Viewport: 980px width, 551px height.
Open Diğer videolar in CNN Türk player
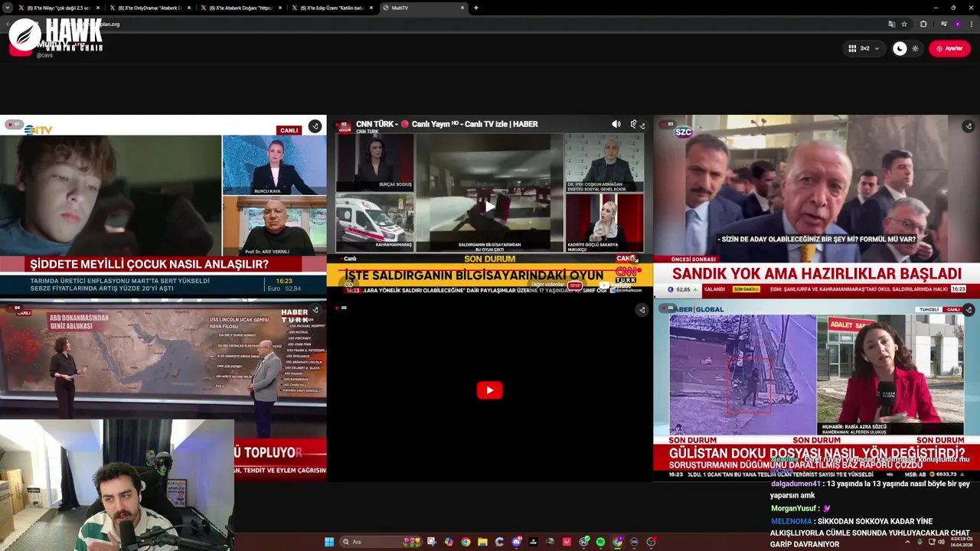(547, 285)
